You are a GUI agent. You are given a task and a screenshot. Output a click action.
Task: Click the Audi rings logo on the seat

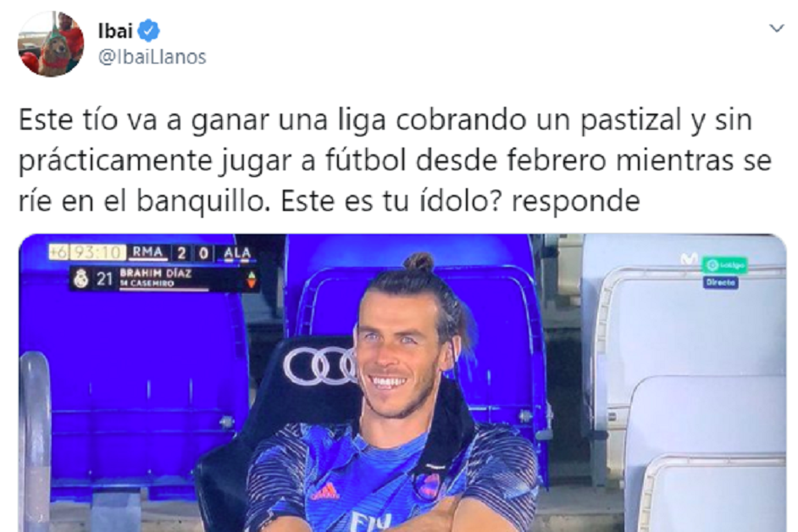(320, 365)
